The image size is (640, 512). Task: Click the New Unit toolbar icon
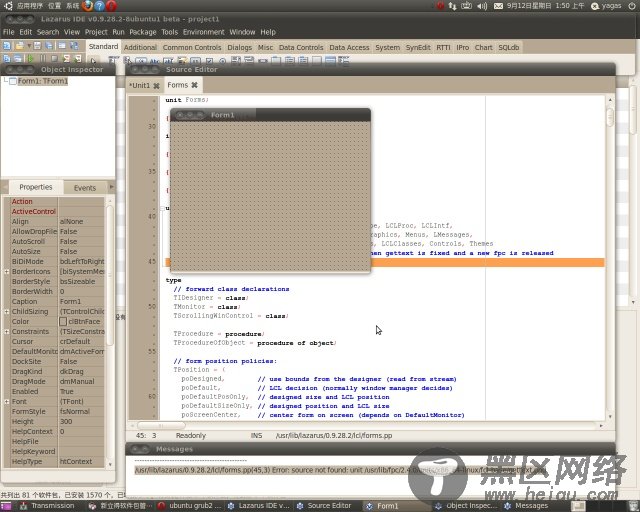tap(7, 46)
